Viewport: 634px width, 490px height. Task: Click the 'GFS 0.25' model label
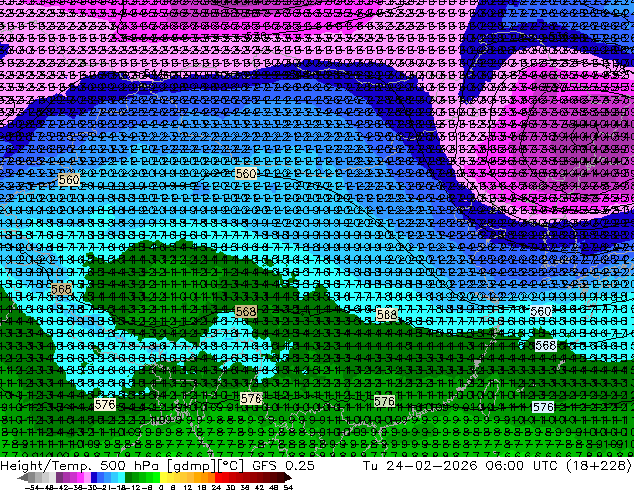tap(283, 466)
